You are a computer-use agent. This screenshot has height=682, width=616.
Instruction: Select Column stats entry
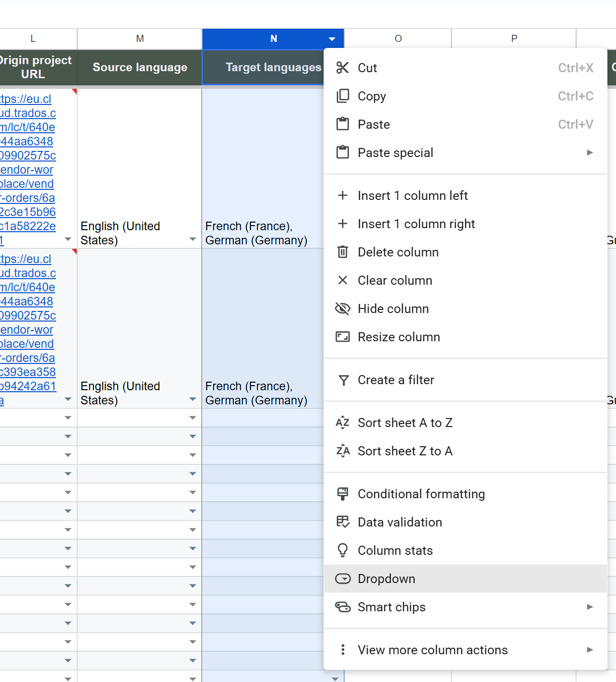pyautogui.click(x=465, y=550)
